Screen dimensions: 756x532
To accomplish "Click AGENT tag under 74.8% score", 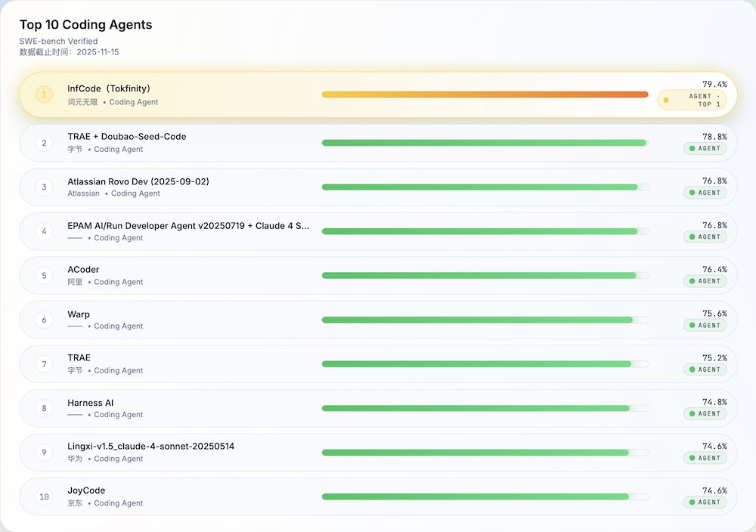I will (x=705, y=414).
